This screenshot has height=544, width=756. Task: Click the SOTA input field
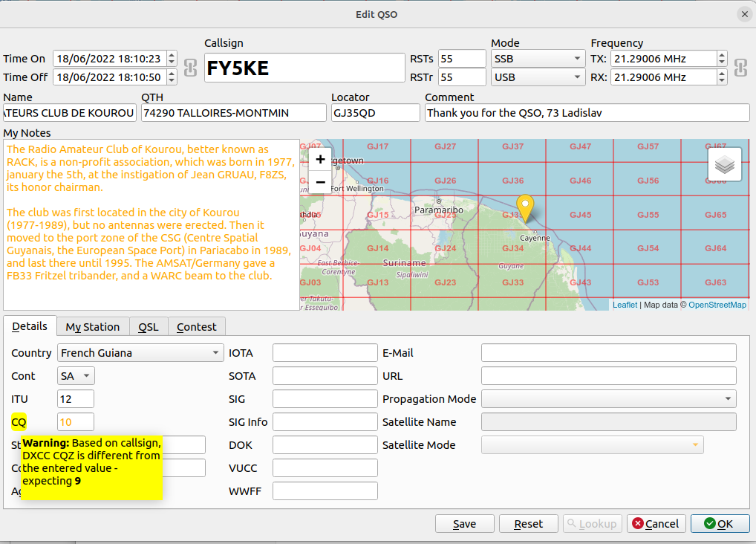[325, 376]
